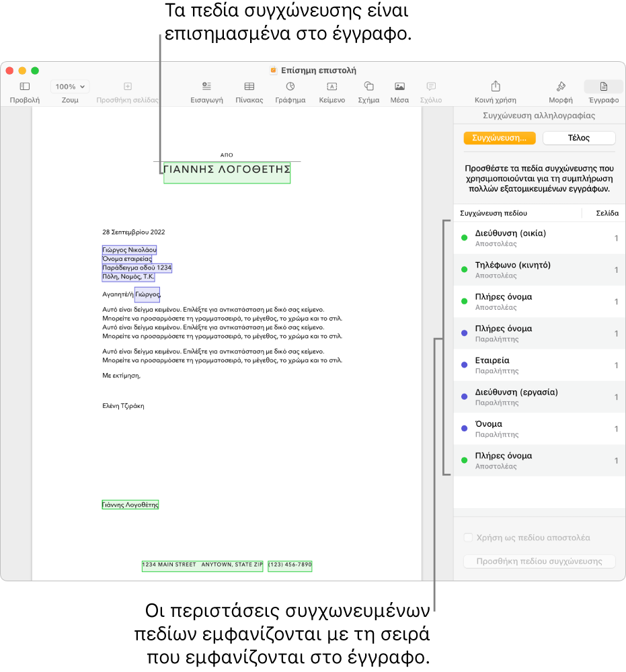Viewport: 626px width, 672px height.
Task: Click the Τέλος button
Action: coord(579,138)
